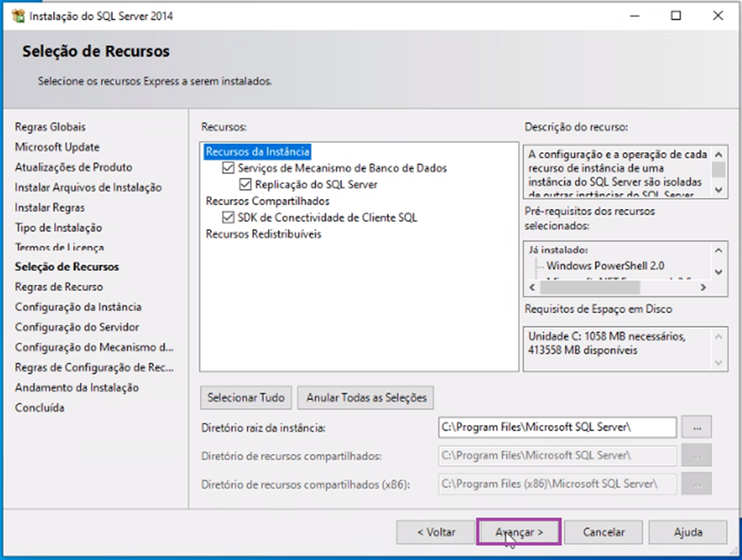Image resolution: width=742 pixels, height=560 pixels.
Task: Click the Selecionar Tudo button
Action: (246, 398)
